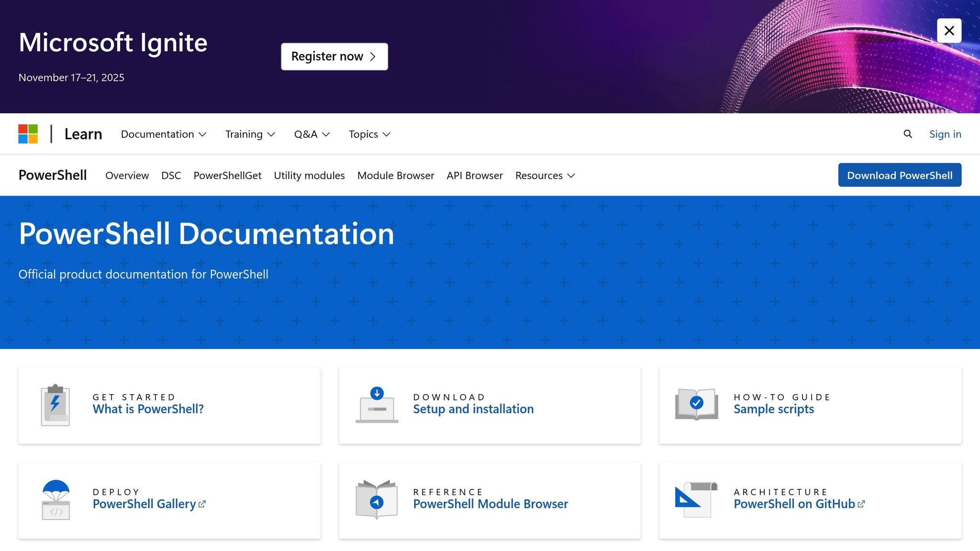Open the Q&A dropdown
Viewport: 980px width, 551px height.
tap(312, 134)
